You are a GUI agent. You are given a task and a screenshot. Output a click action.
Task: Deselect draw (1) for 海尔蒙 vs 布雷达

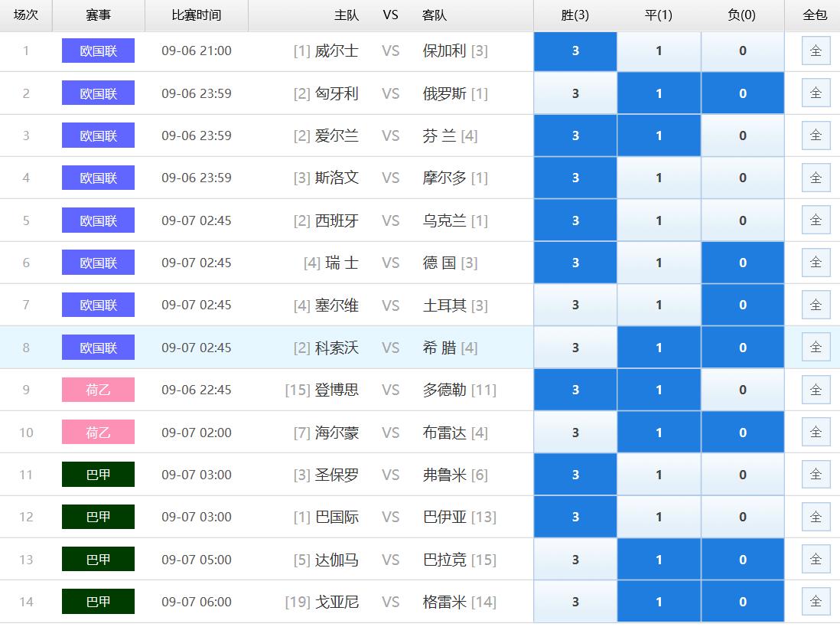(659, 433)
